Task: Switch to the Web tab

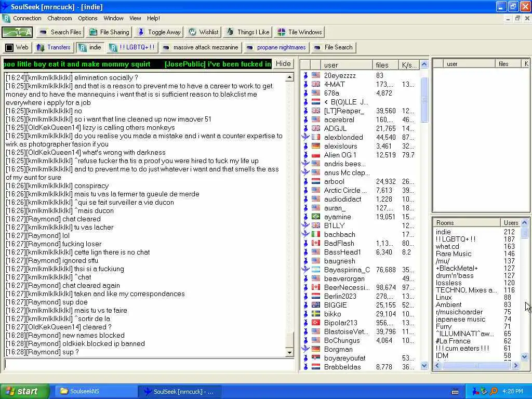Action: coord(17,47)
